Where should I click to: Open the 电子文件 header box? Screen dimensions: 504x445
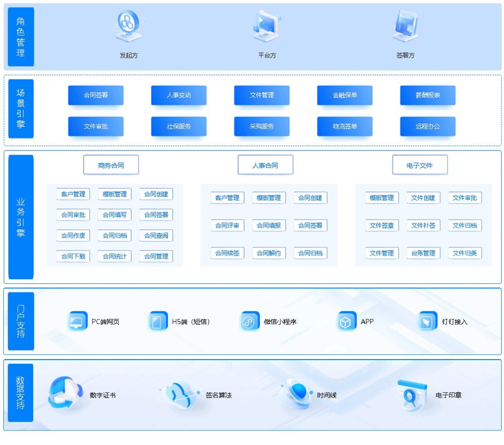(x=420, y=165)
